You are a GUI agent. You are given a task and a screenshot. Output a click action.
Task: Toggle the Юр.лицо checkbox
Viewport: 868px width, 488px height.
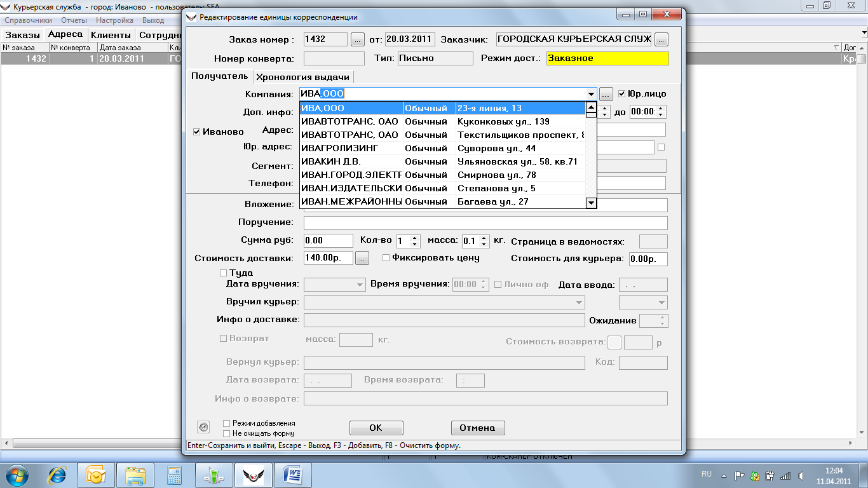click(622, 93)
